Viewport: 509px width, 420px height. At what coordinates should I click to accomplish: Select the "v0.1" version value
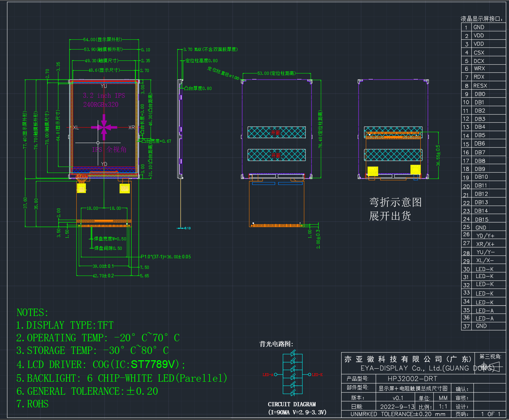click(x=398, y=398)
